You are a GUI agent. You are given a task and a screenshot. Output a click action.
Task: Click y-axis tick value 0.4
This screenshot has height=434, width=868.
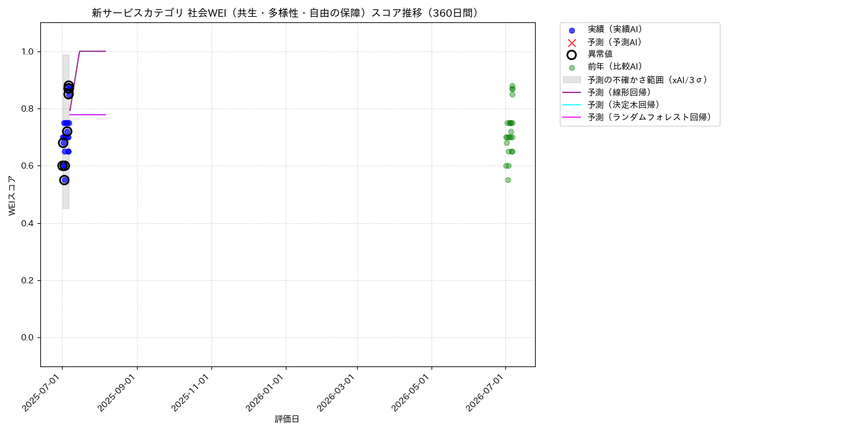(x=27, y=223)
